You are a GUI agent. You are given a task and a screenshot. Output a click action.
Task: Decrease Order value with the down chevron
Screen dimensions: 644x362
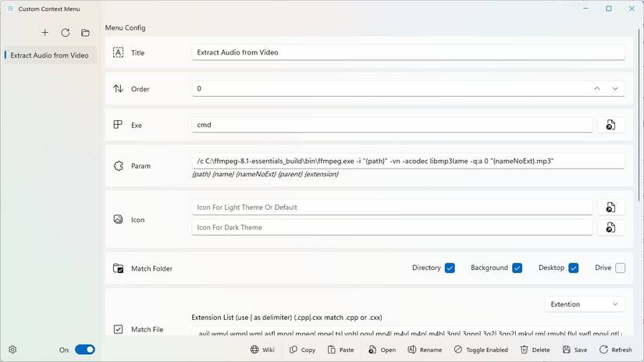click(x=615, y=89)
